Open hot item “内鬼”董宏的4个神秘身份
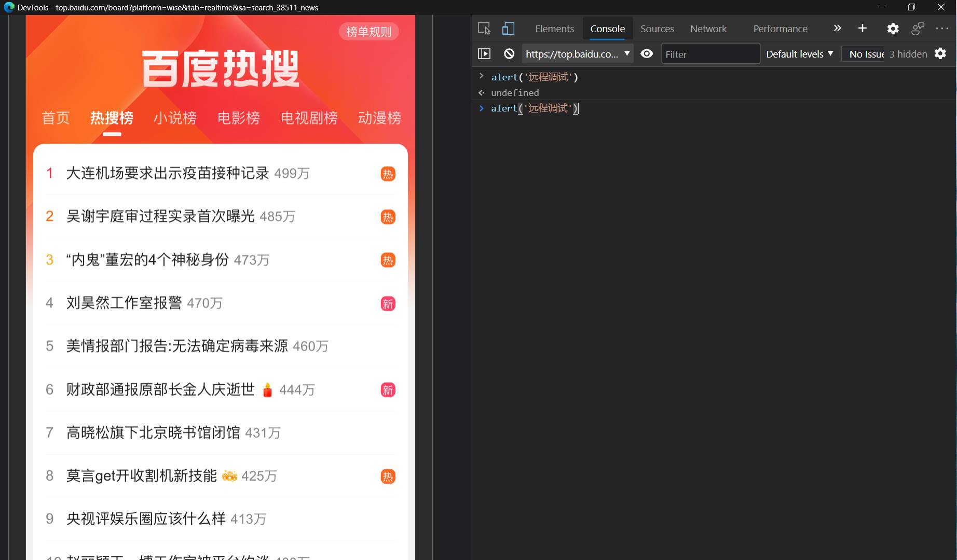Viewport: 957px width, 560px height. tap(147, 260)
